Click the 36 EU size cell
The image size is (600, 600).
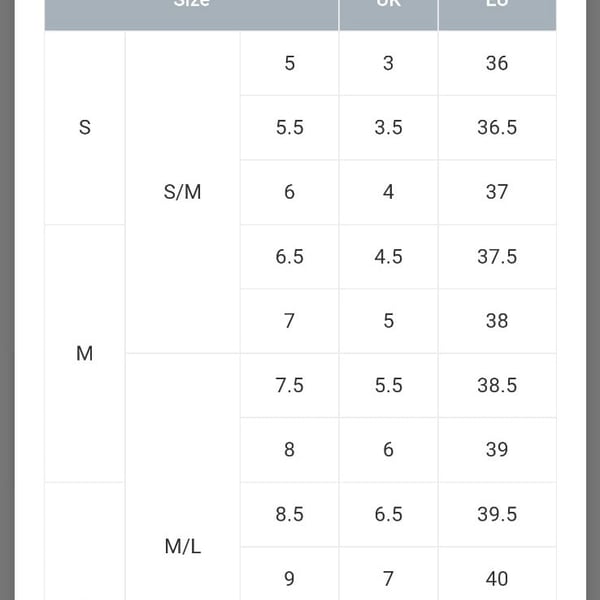[x=497, y=63]
